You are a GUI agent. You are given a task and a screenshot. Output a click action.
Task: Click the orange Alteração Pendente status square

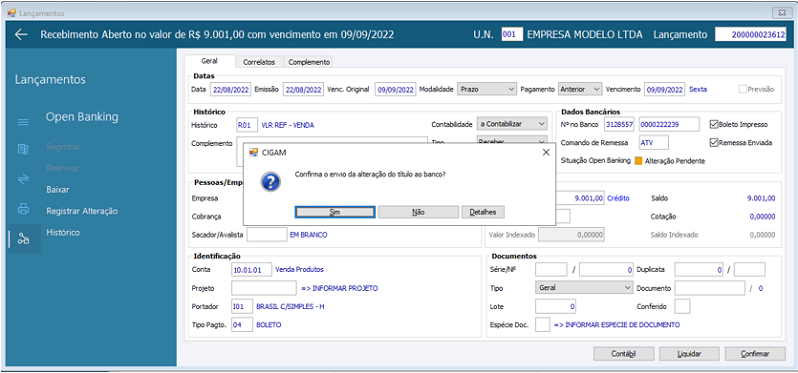pos(638,161)
